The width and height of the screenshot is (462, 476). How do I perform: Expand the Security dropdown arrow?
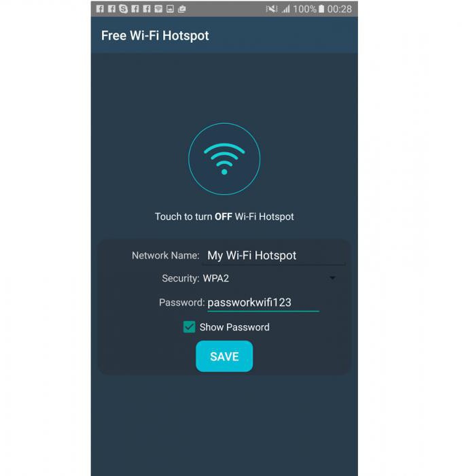[x=332, y=277]
